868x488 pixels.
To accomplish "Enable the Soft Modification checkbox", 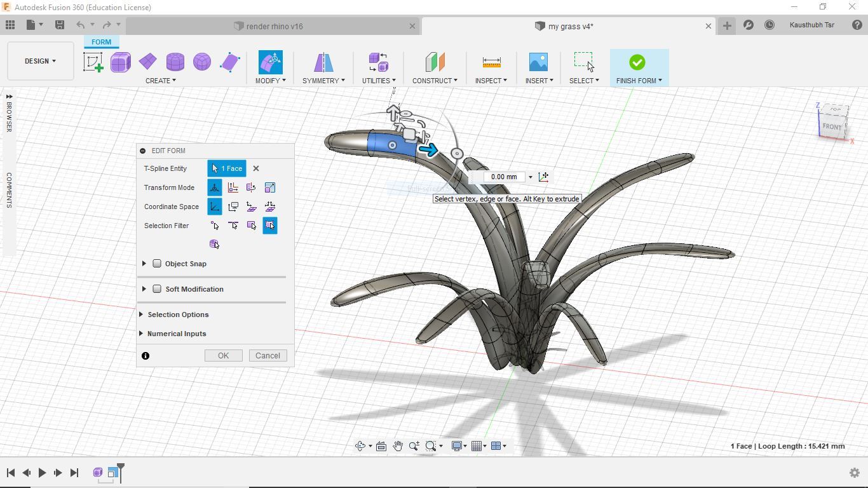I will tap(157, 289).
